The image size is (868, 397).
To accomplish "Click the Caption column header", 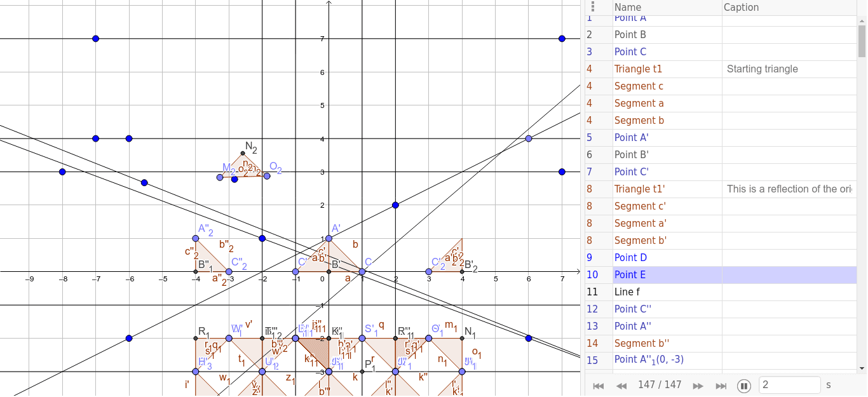I will [741, 7].
